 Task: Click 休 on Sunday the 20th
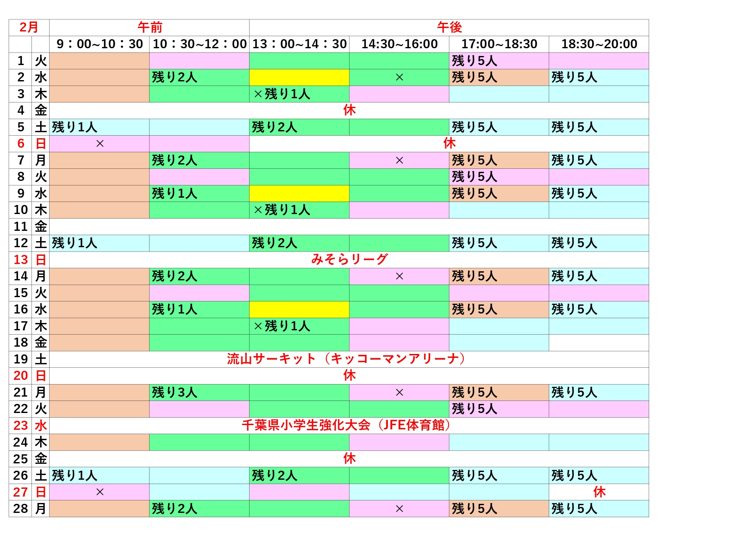point(350,376)
